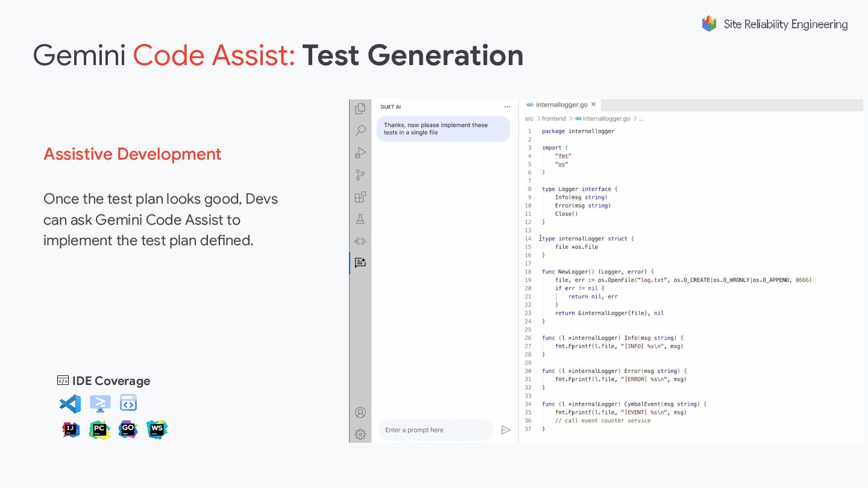868x488 pixels.
Task: Click '// call event counter service' comment
Action: [603, 421]
